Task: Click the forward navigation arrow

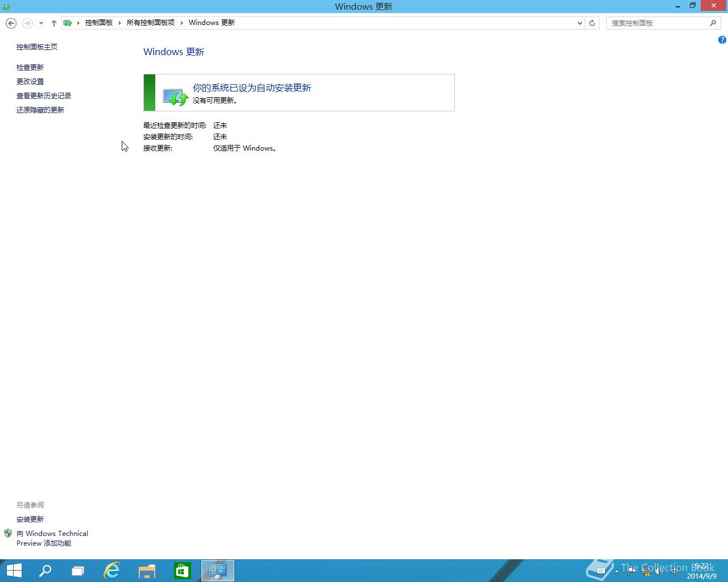Action: coord(27,23)
